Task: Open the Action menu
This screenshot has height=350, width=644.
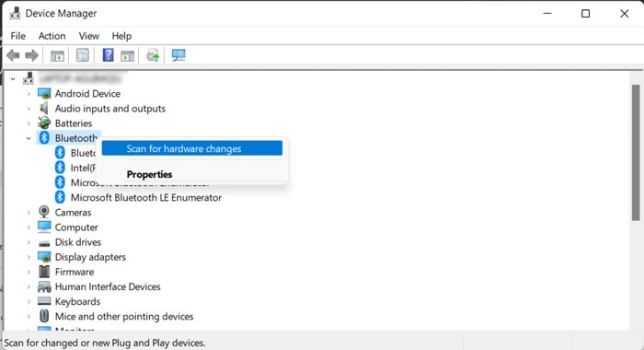Action: pos(52,36)
